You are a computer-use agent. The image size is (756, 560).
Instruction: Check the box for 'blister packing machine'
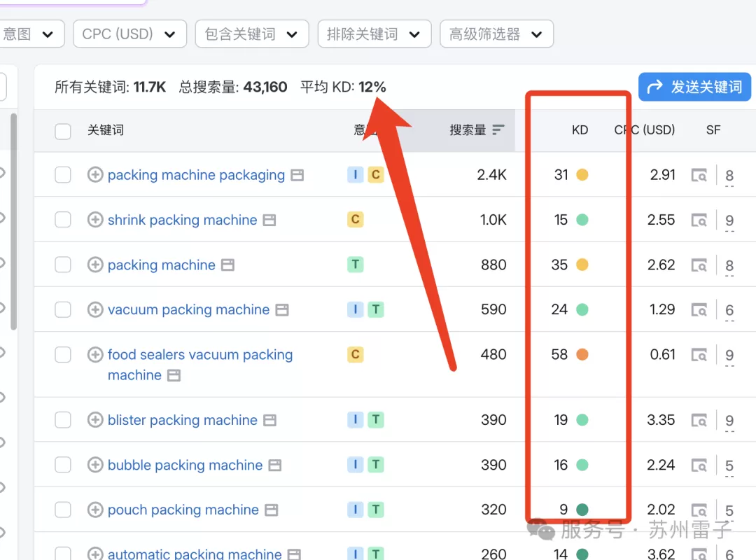pos(63,419)
